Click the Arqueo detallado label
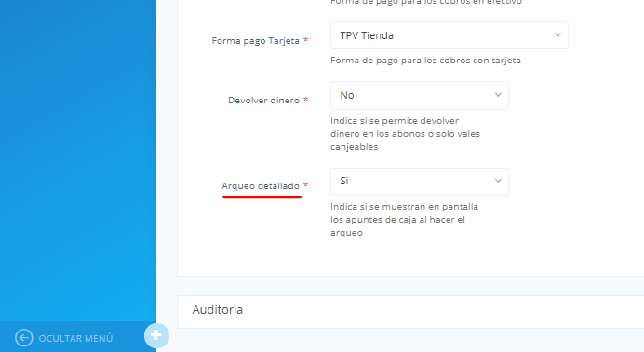 click(261, 185)
